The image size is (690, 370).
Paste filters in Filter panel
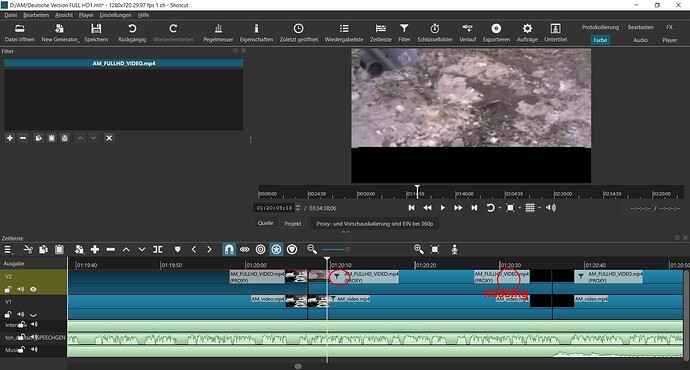[51, 138]
